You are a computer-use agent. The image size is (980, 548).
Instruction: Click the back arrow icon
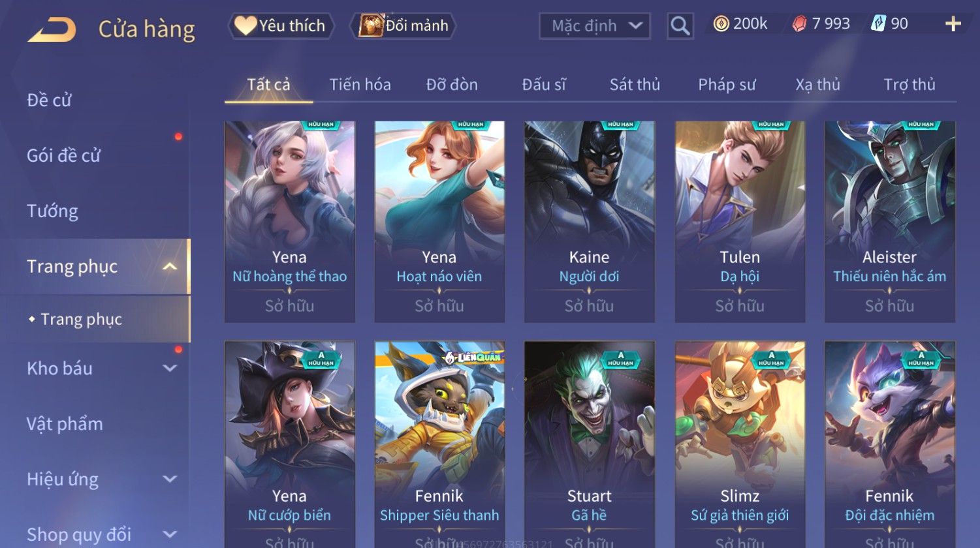pos(52,30)
